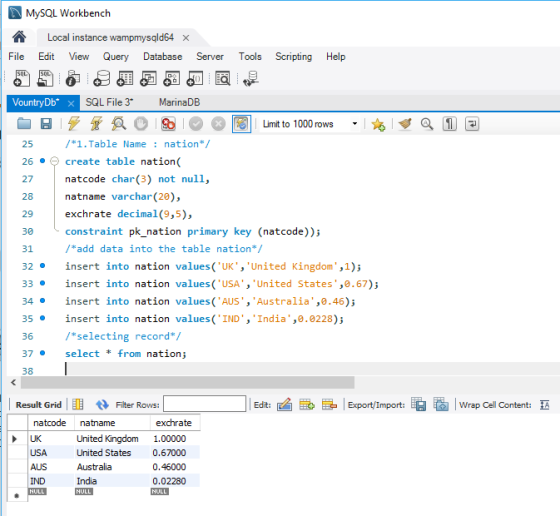This screenshot has width=560, height=516.
Task: Open SQL script file icon
Action: [45, 78]
